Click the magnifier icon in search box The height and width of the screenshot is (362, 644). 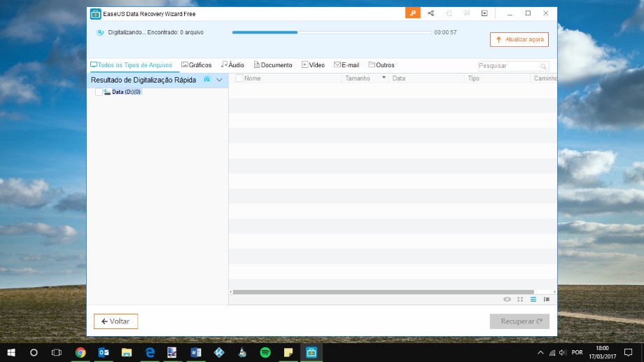[x=543, y=66]
